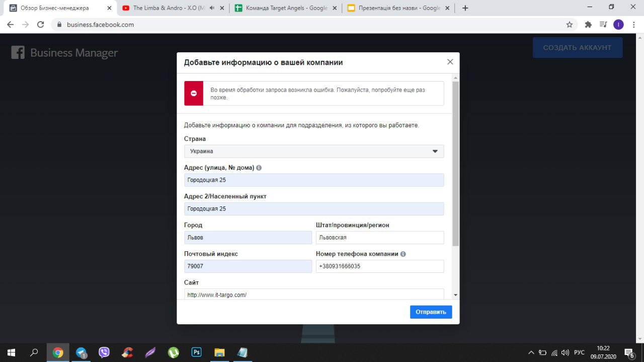Bookmark page with star icon
This screenshot has width=644, height=362.
570,24
